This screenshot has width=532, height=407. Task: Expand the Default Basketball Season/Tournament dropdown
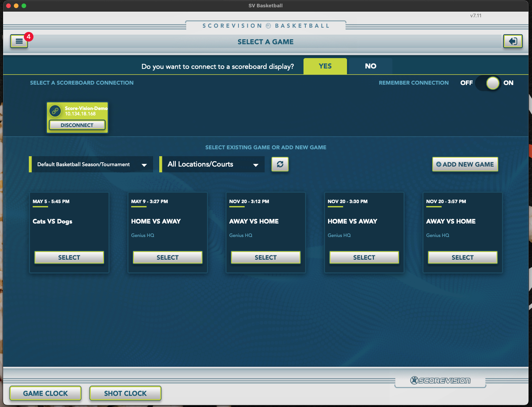click(92, 164)
